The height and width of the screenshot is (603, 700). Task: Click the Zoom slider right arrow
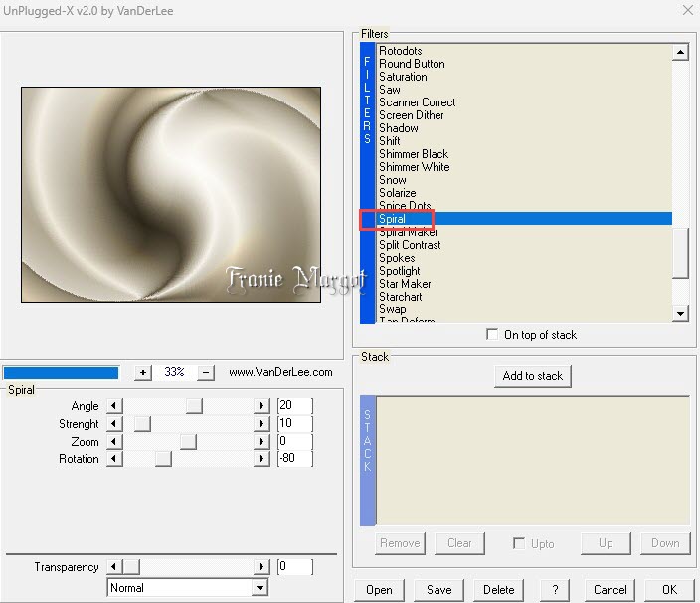click(x=262, y=442)
